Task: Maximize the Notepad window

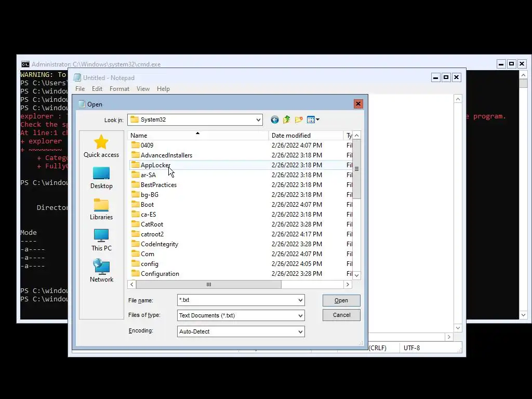Action: 446,77
